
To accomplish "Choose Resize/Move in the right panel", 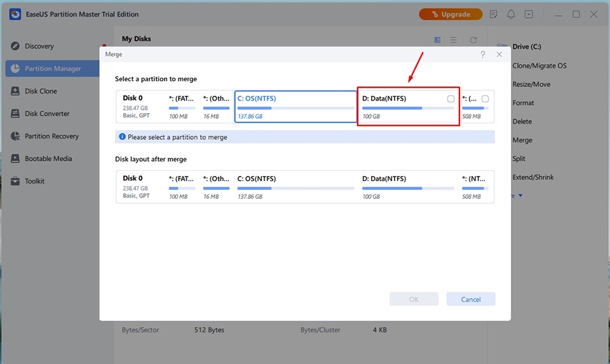I will pos(531,84).
